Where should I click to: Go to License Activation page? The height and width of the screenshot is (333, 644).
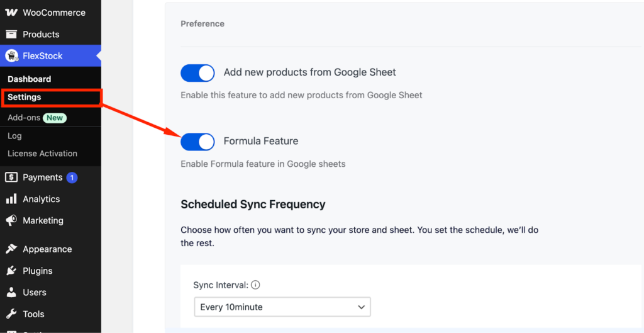click(x=42, y=154)
